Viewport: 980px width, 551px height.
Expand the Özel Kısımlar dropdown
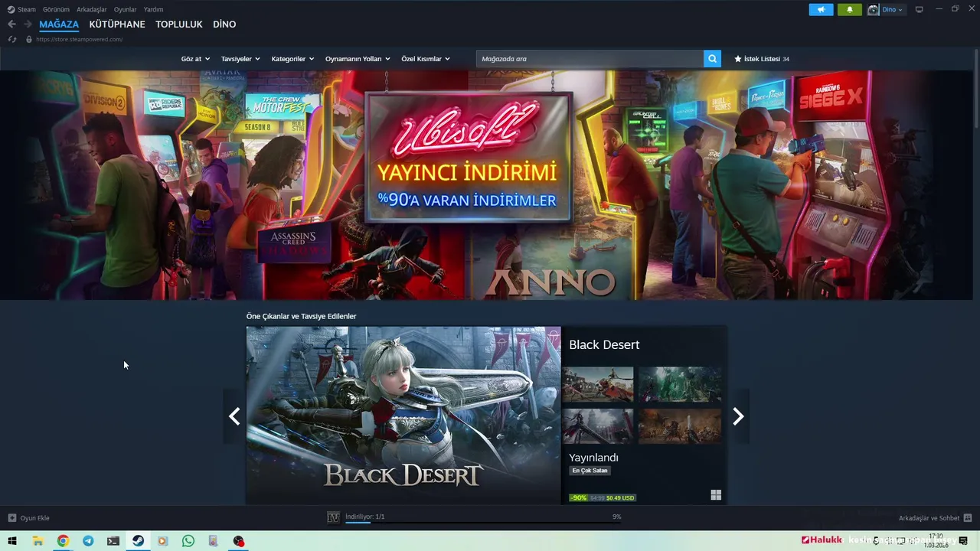tap(426, 59)
